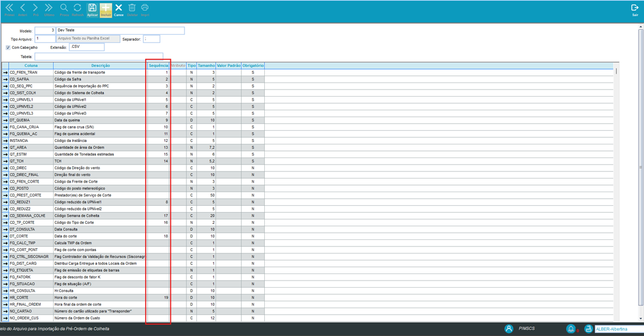Open the notifications bell
The height and width of the screenshot is (336, 644).
point(571,328)
